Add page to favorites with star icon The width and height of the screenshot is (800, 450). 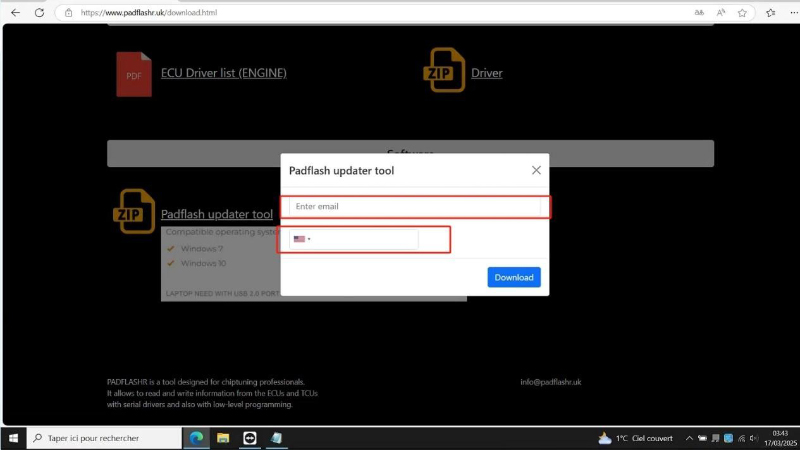[x=742, y=13]
